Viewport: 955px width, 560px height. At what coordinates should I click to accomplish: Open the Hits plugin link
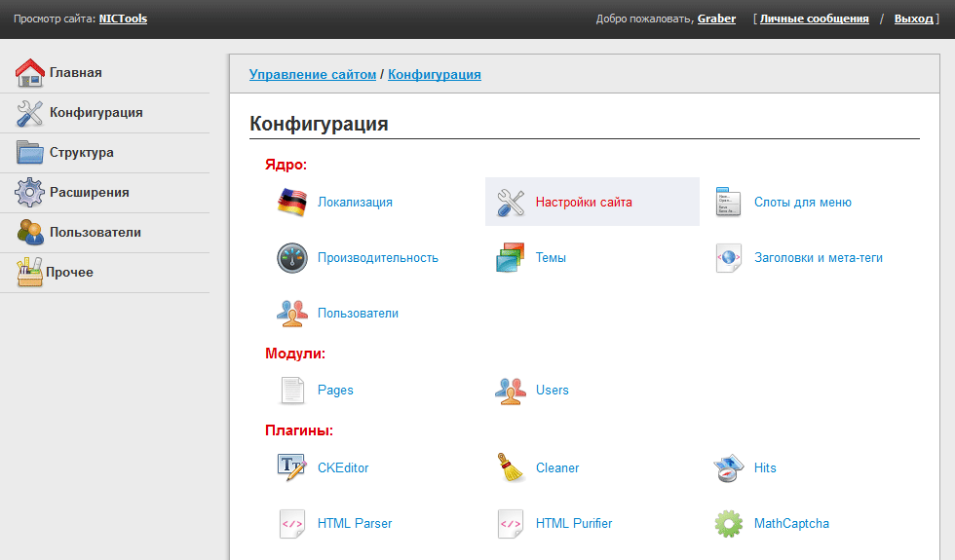(x=765, y=467)
